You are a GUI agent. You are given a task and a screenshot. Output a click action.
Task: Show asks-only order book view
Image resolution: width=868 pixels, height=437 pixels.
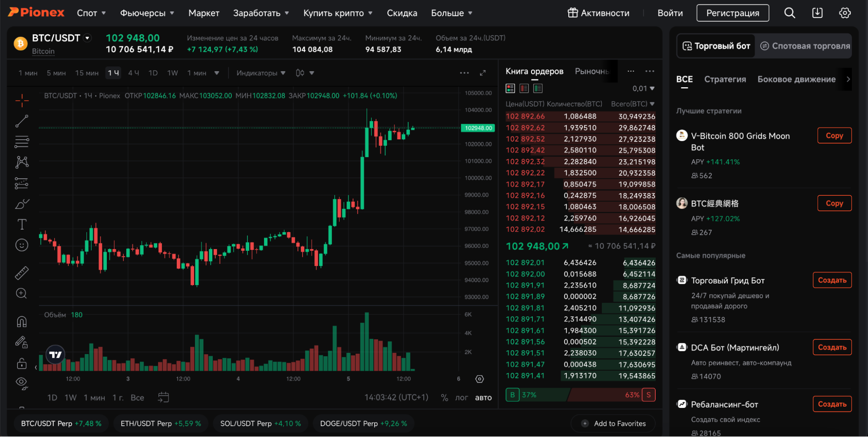[x=524, y=89]
